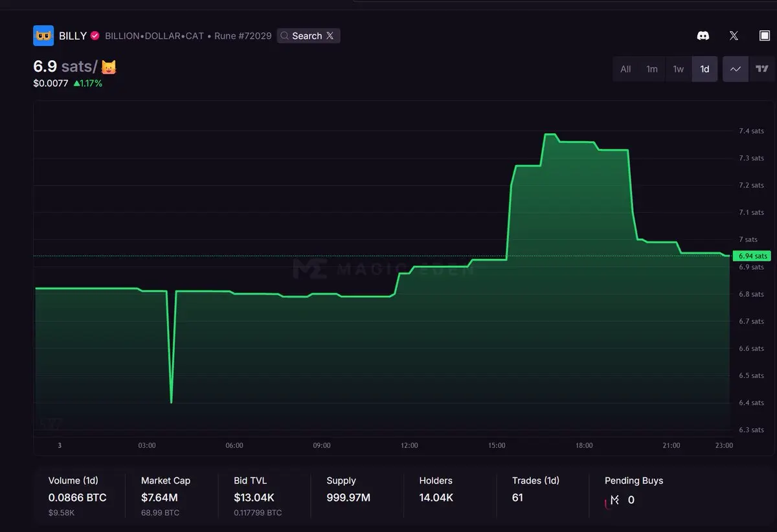The height and width of the screenshot is (532, 777).
Task: Click the 6.9 sats price heading
Action: pyautogui.click(x=65, y=66)
